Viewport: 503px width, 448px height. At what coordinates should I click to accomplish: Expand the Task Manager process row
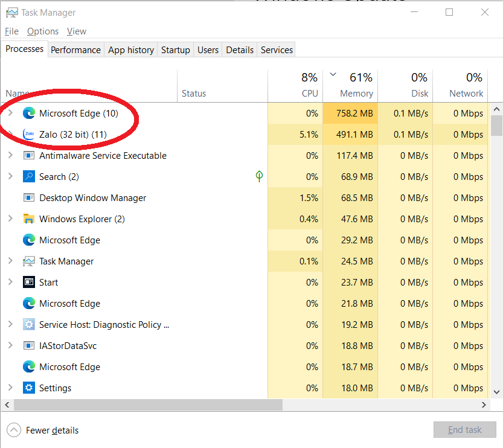[x=10, y=261]
